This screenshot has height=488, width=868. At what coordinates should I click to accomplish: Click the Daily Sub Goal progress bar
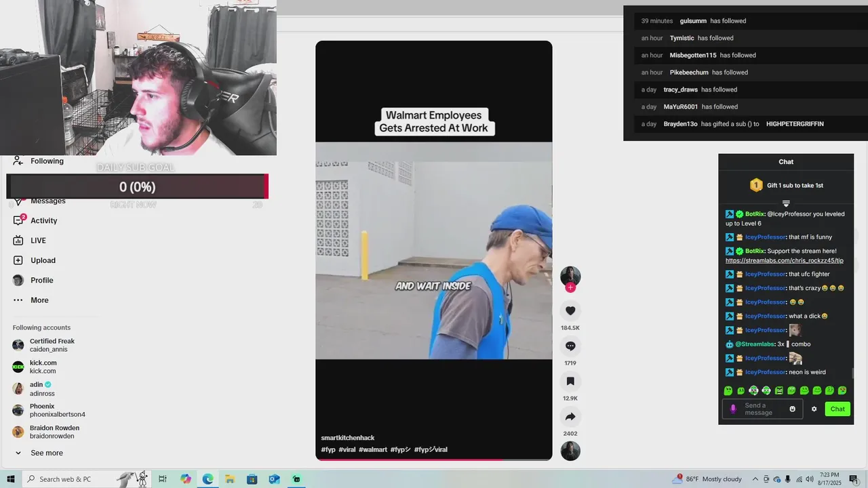click(x=137, y=186)
